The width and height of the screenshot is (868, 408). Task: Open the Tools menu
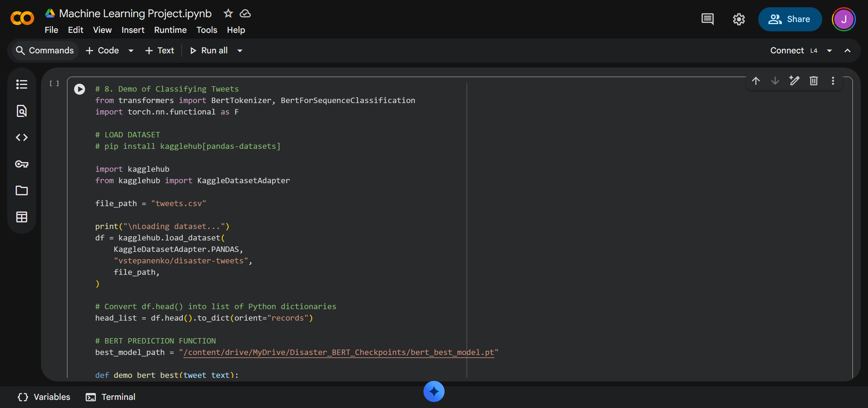click(206, 30)
